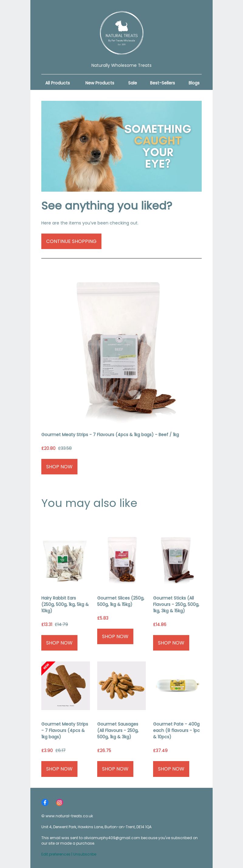
Task: Click the Unsubscribe link
Action: (x=85, y=854)
